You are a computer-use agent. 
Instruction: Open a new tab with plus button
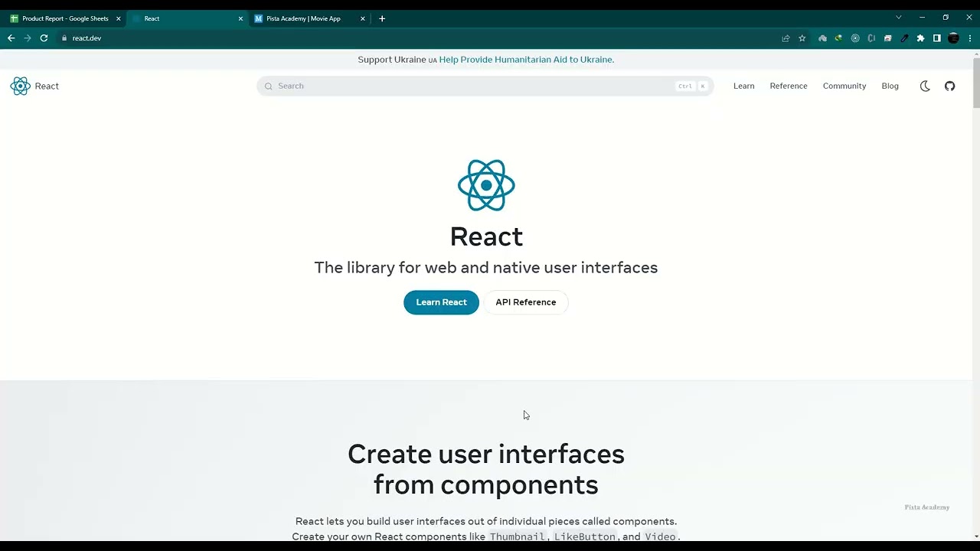[x=382, y=18]
